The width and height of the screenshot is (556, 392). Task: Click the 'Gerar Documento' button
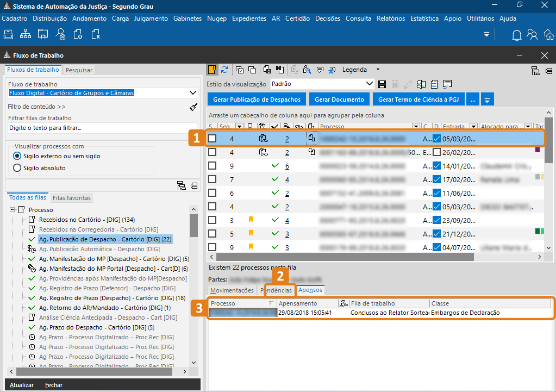tap(339, 99)
